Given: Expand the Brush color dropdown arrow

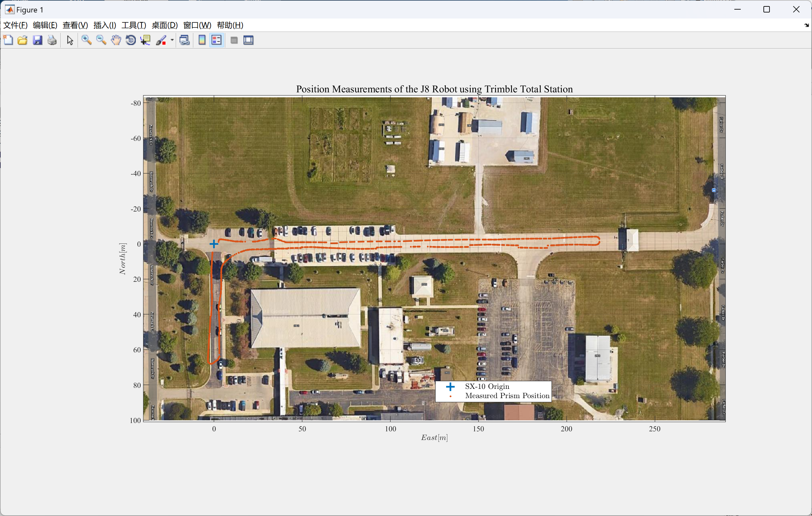Looking at the screenshot, I should (x=172, y=41).
